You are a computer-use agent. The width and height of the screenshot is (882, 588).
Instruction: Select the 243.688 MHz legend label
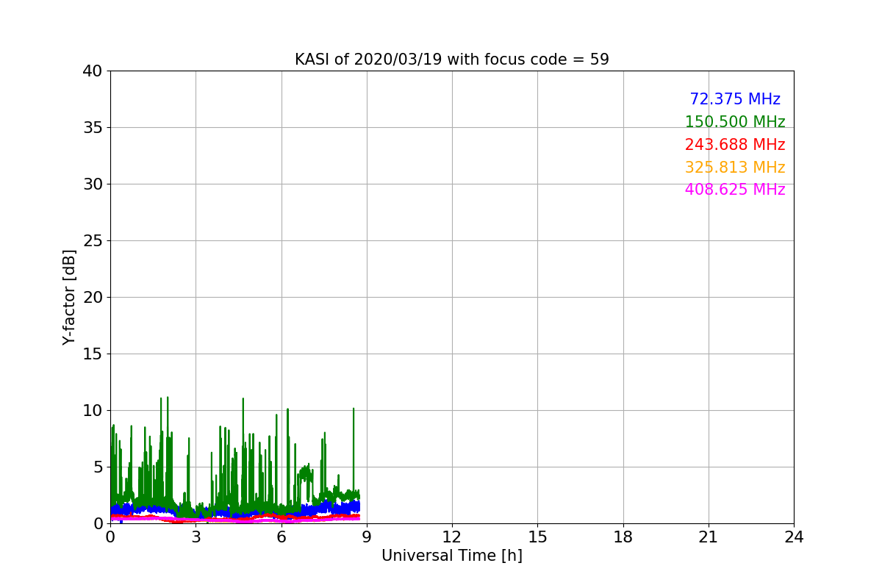pyautogui.click(x=735, y=145)
